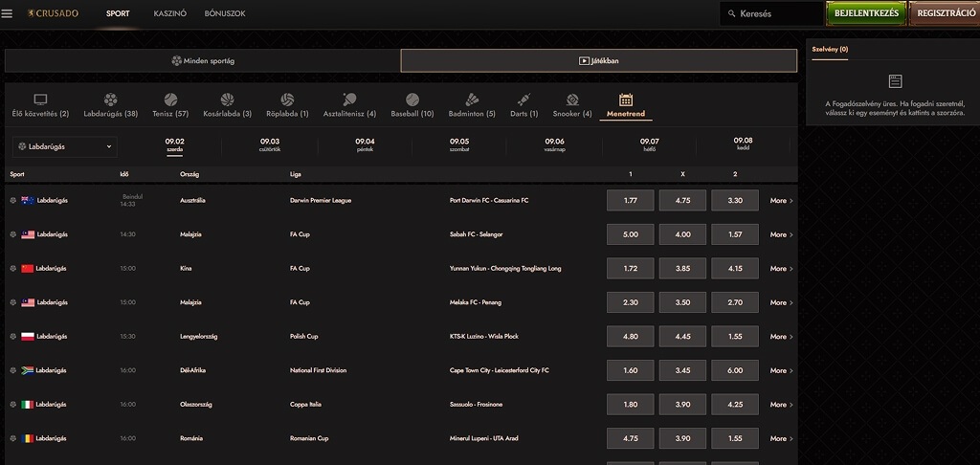The width and height of the screenshot is (980, 465).
Task: Expand More for Cape Town City match
Action: pyautogui.click(x=781, y=370)
